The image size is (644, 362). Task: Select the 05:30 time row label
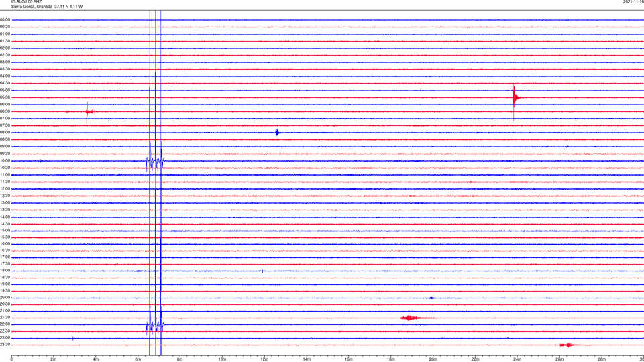click(5, 97)
